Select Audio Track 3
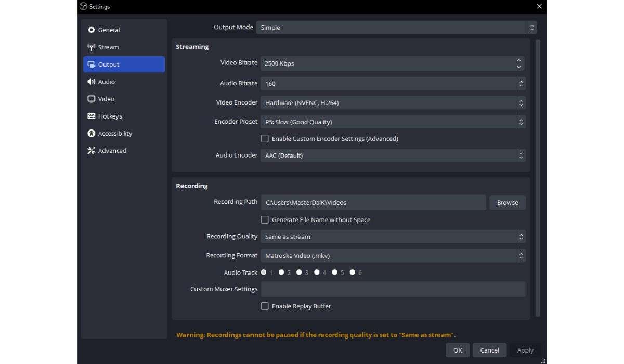This screenshot has height=364, width=624. tap(299, 272)
